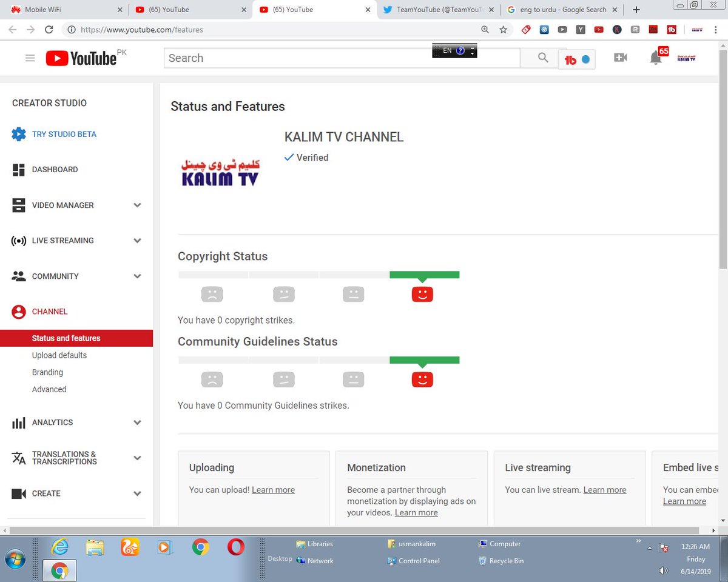Open Chrome three-dot menu
728x582 pixels.
coord(715,29)
